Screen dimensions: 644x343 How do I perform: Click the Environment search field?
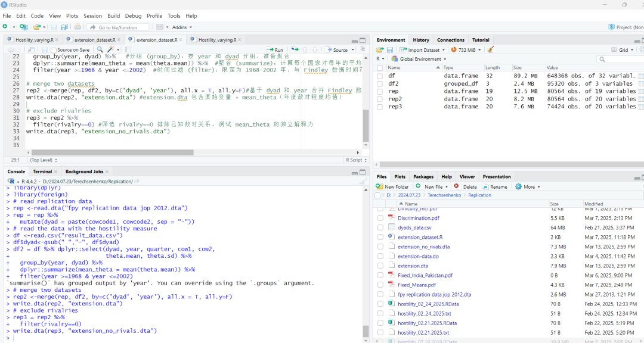620,59
